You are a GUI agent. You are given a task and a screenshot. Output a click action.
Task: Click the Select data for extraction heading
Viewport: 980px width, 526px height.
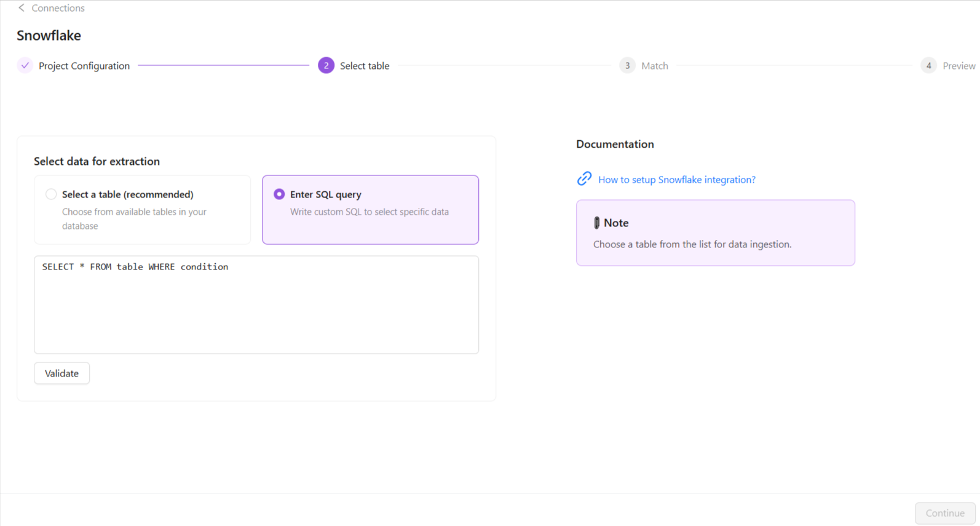tap(97, 161)
